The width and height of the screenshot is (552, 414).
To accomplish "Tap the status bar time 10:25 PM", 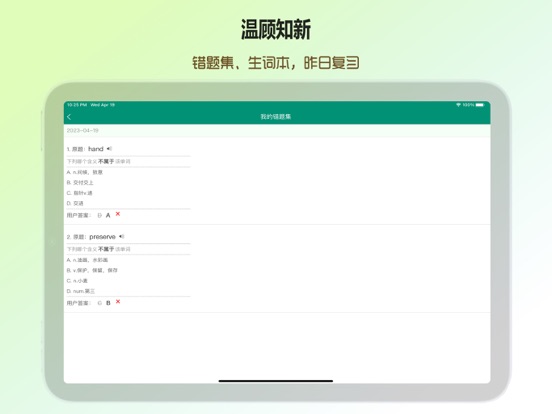I will pos(77,105).
